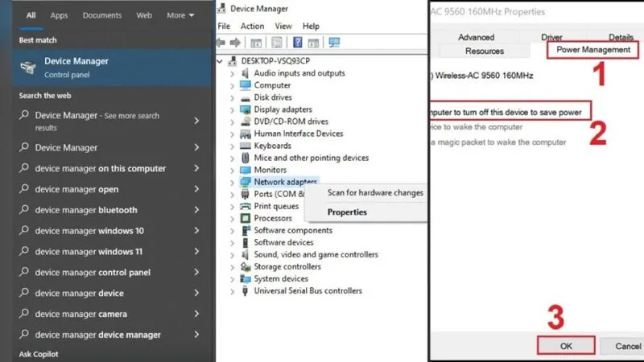Switch to the Power Management tab
Screen dimensions: 644x362
coord(593,50)
